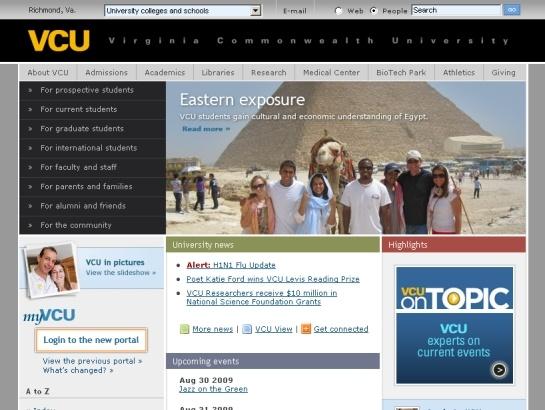Image resolution: width=545 pixels, height=410 pixels.
Task: Click the Richmond, Va. text in top bar
Action: pos(52,10)
